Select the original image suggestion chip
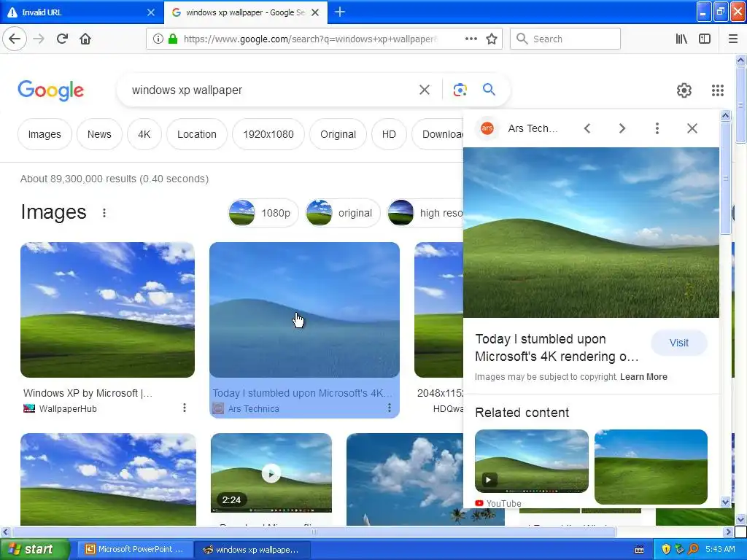Viewport: 747px width, 560px height. pyautogui.click(x=343, y=213)
